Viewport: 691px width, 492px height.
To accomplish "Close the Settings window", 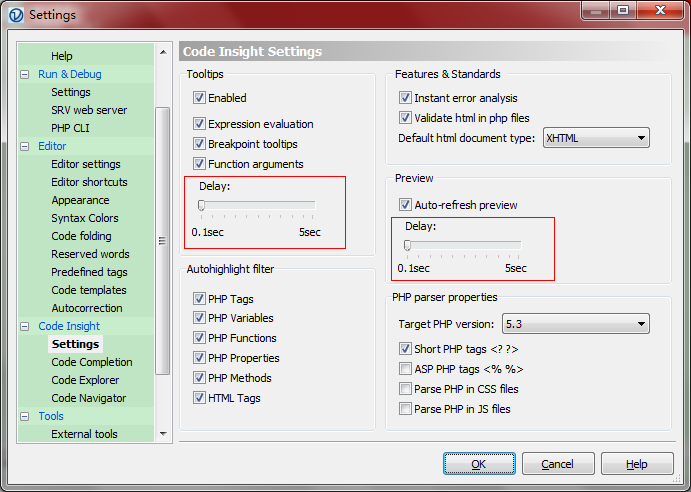I will tap(660, 10).
